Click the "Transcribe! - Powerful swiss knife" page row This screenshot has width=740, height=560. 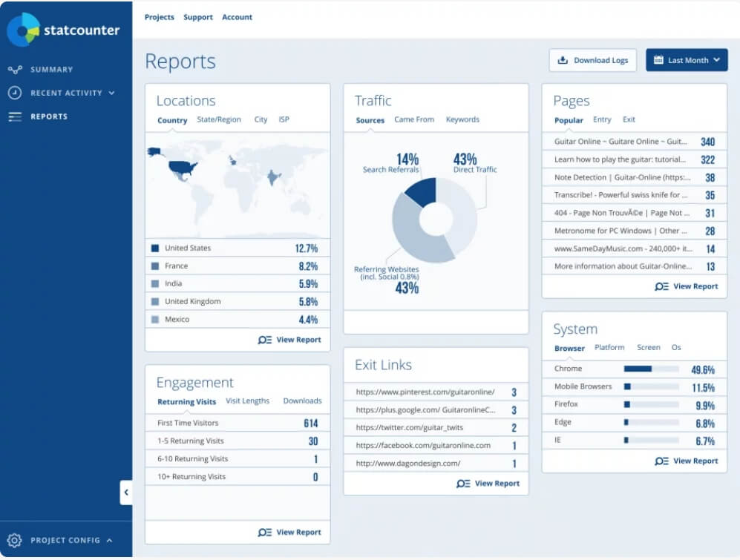click(x=635, y=195)
